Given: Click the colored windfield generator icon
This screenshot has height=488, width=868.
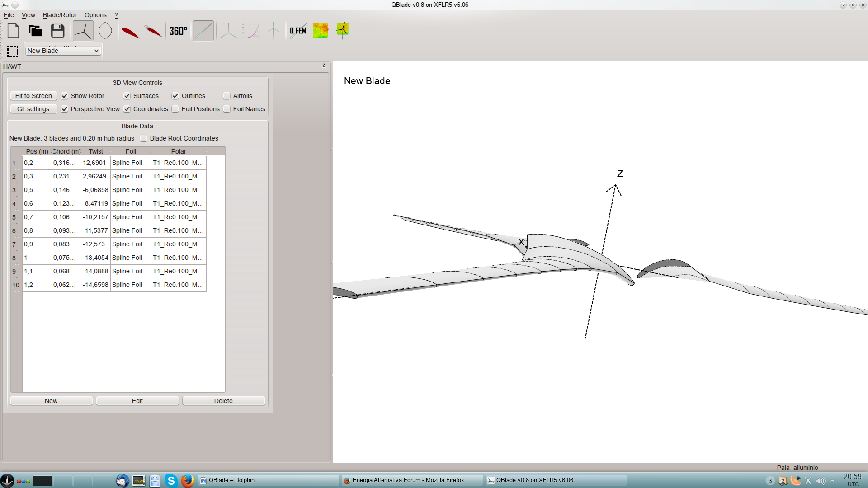Looking at the screenshot, I should click(320, 31).
